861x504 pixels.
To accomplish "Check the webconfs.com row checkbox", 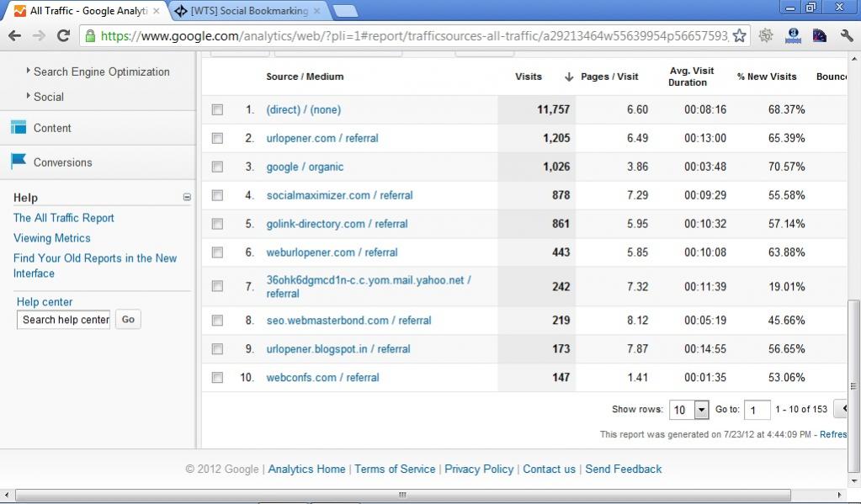I will (x=217, y=378).
